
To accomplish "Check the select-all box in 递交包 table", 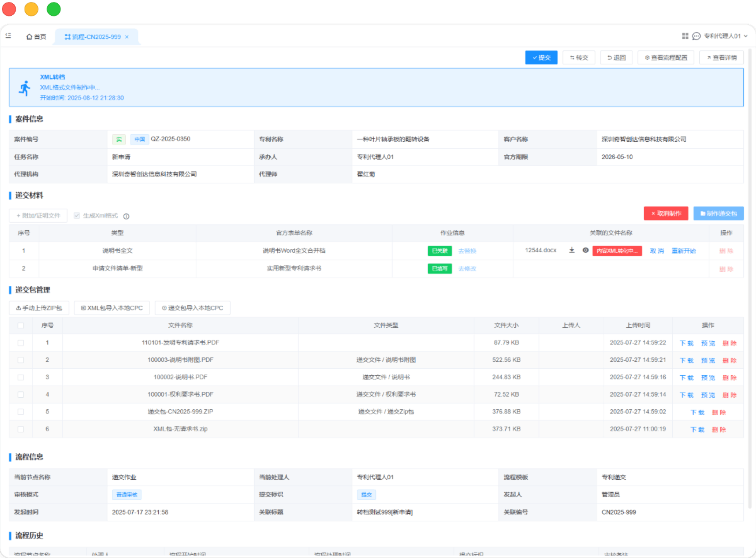I will pyautogui.click(x=21, y=325).
